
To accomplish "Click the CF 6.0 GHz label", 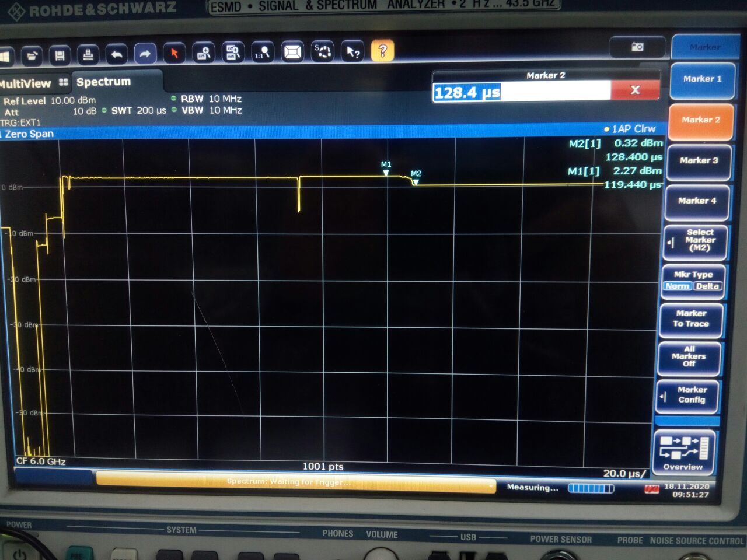I will (41, 461).
